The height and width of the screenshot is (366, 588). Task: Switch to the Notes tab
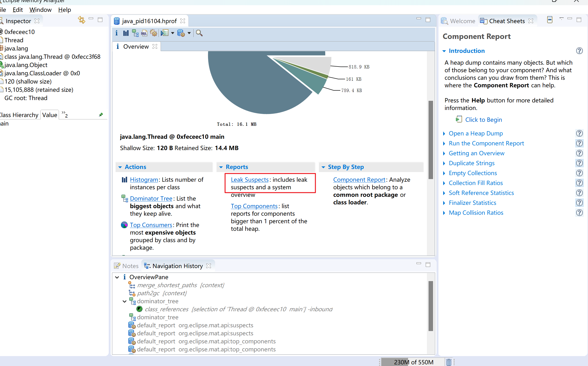(x=126, y=266)
